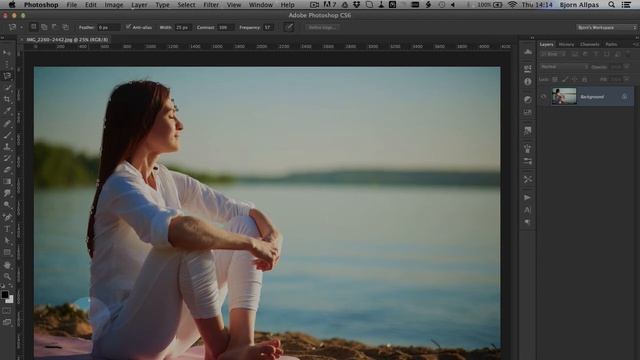Choose New selection mode button
640x360 pixels.
(34, 27)
